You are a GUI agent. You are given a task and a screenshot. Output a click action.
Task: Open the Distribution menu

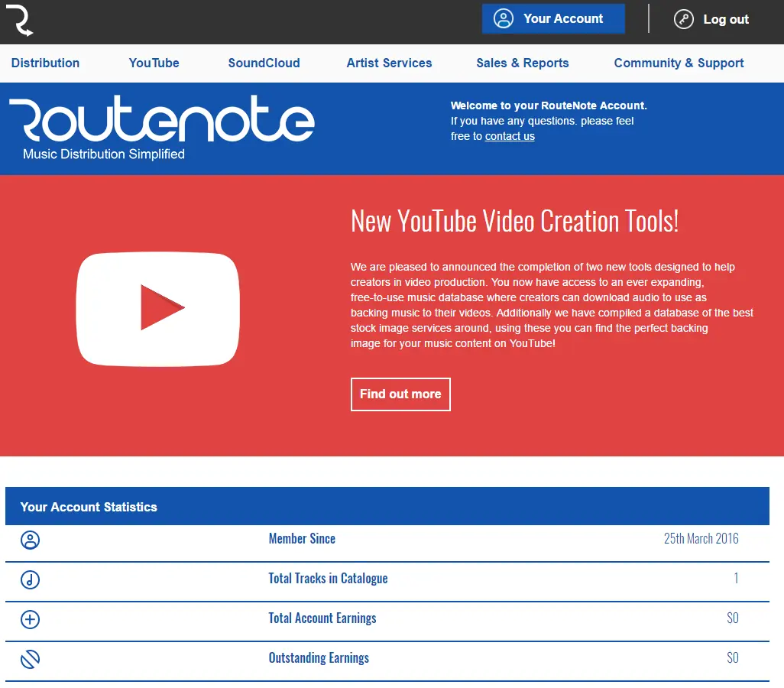click(x=46, y=63)
